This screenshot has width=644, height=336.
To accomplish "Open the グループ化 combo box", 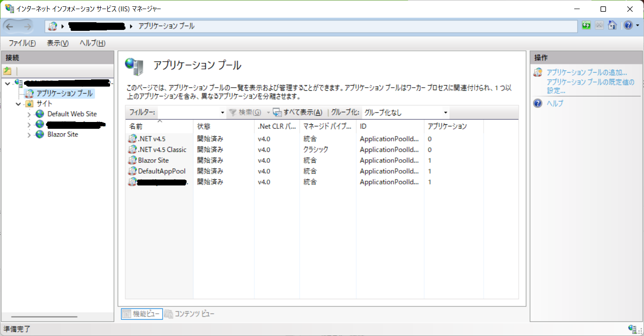I will (x=405, y=112).
